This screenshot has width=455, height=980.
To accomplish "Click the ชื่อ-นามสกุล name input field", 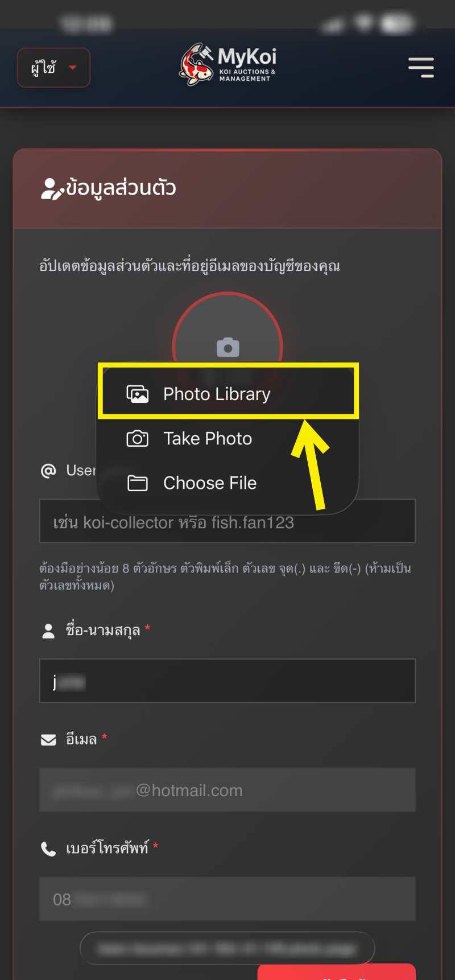I will (x=227, y=681).
